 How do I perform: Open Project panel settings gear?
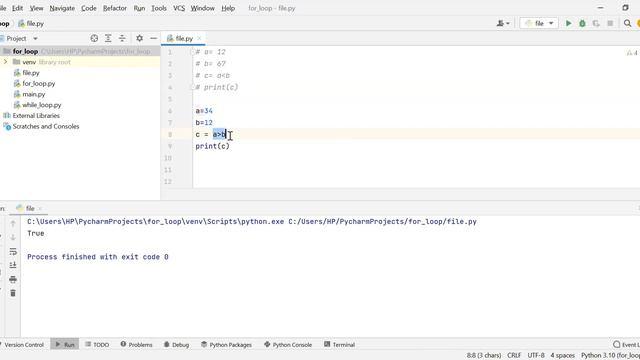click(x=140, y=38)
